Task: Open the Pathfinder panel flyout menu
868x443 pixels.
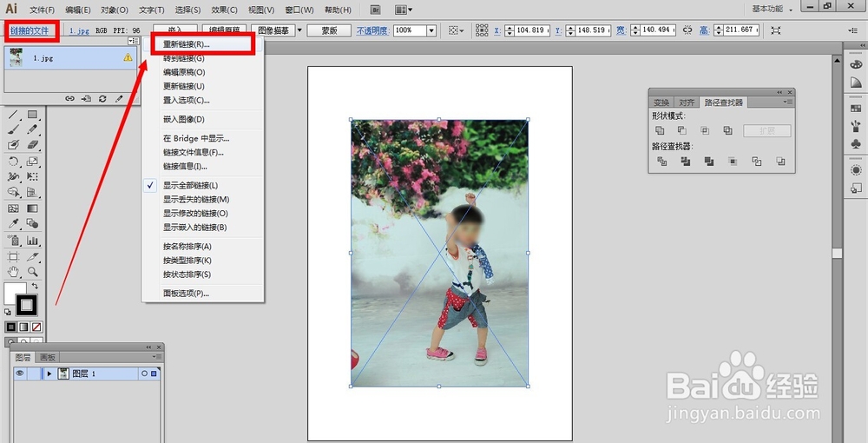Action: click(788, 102)
